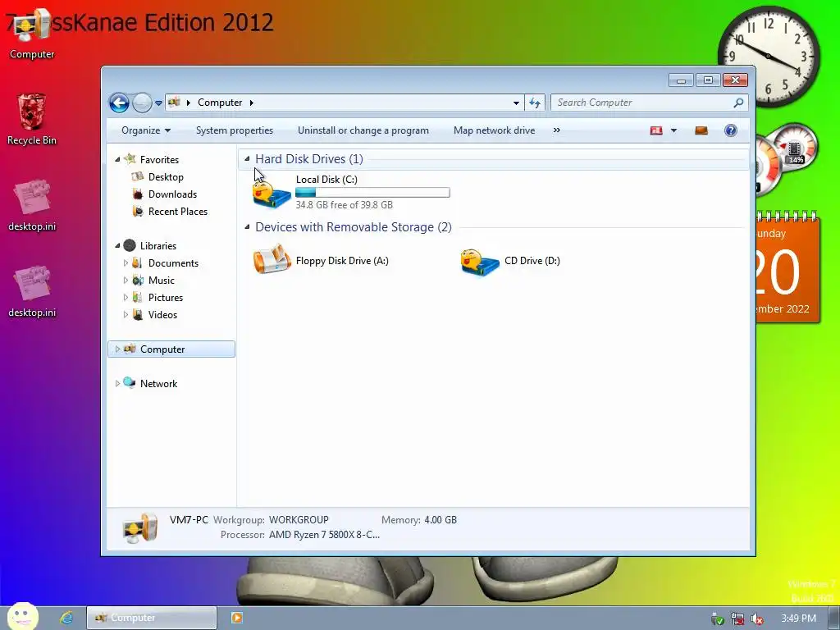Expand the address bar history dropdown
Screen dimensions: 840x630
tap(516, 103)
